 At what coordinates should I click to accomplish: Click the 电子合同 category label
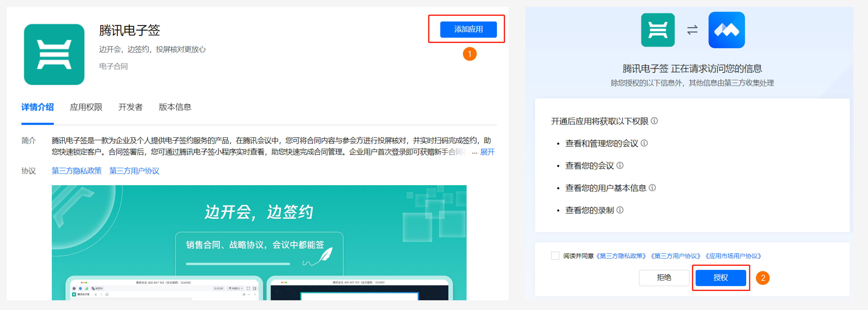coord(113,66)
